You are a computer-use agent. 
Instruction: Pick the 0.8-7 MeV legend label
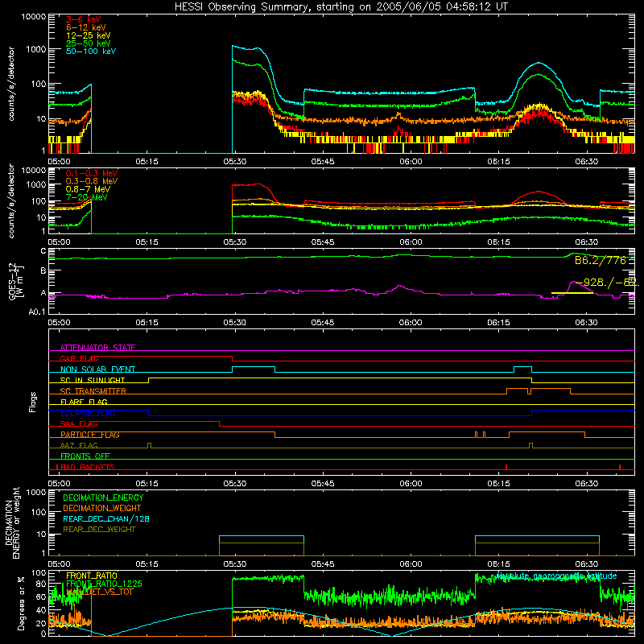[89, 189]
